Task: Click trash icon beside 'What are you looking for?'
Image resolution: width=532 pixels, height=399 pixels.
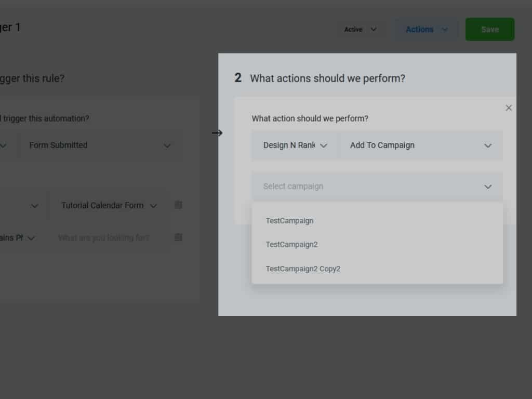Action: point(178,237)
